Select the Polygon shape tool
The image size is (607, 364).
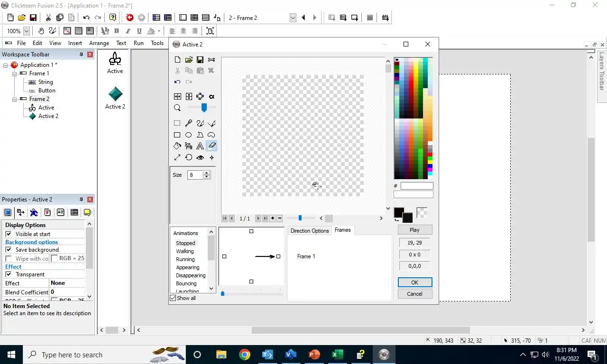[x=200, y=135]
